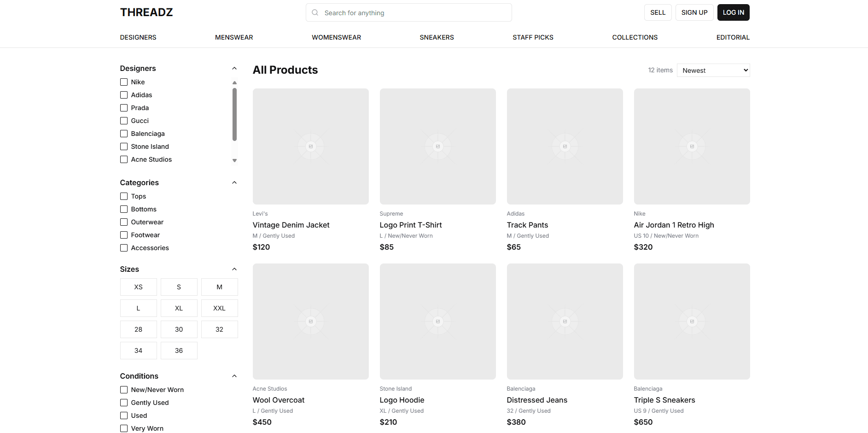Click the designers list scrollbar thumb
This screenshot has height=433, width=868.
click(234, 114)
